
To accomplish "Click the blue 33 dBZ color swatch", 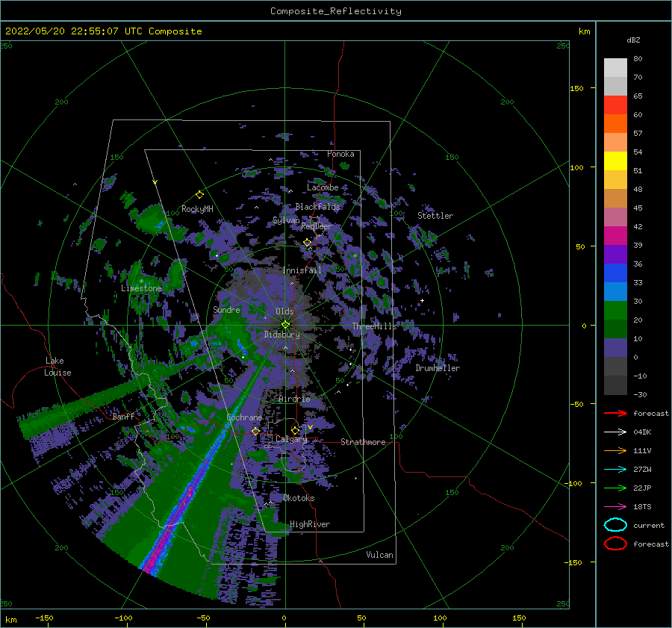I will click(x=615, y=273).
